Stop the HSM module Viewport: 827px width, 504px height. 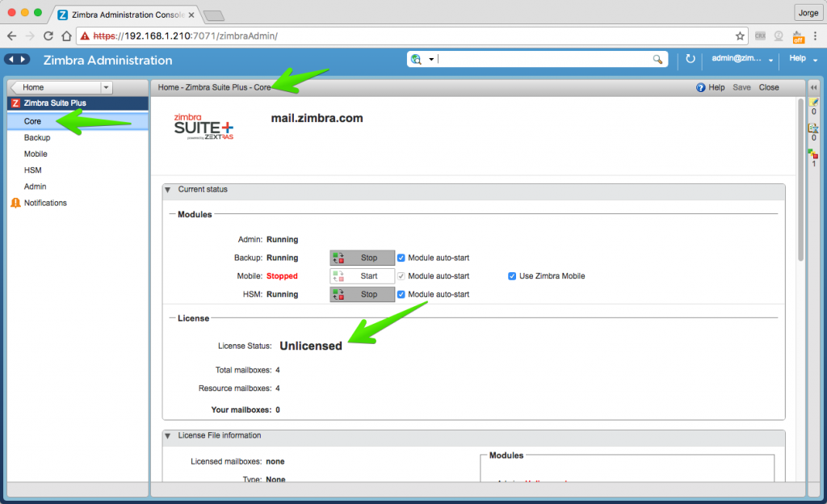pos(363,295)
